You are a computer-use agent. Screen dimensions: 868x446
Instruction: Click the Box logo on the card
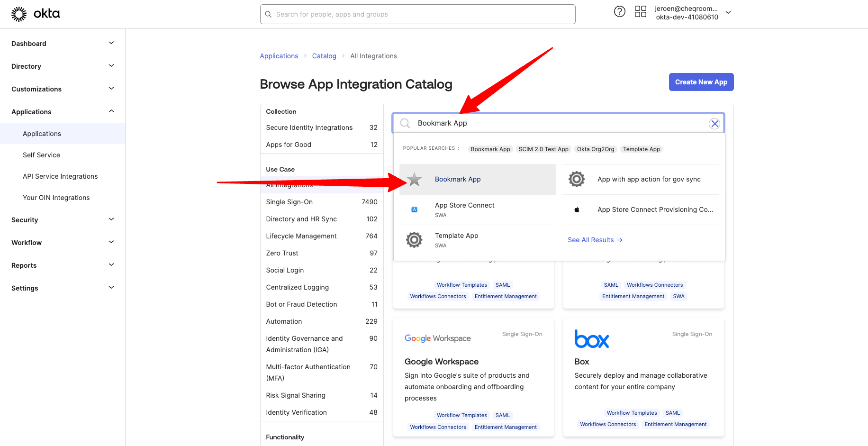pos(591,339)
